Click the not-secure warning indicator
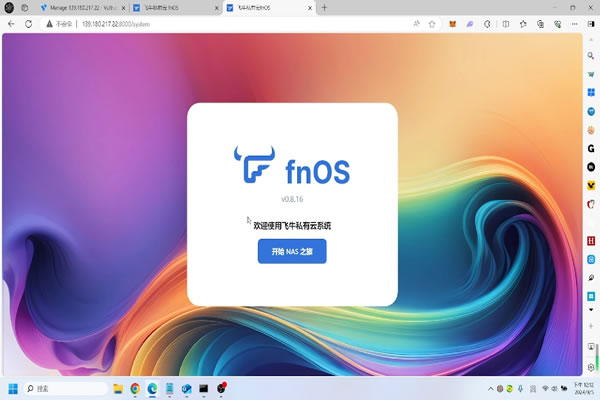 coord(55,23)
